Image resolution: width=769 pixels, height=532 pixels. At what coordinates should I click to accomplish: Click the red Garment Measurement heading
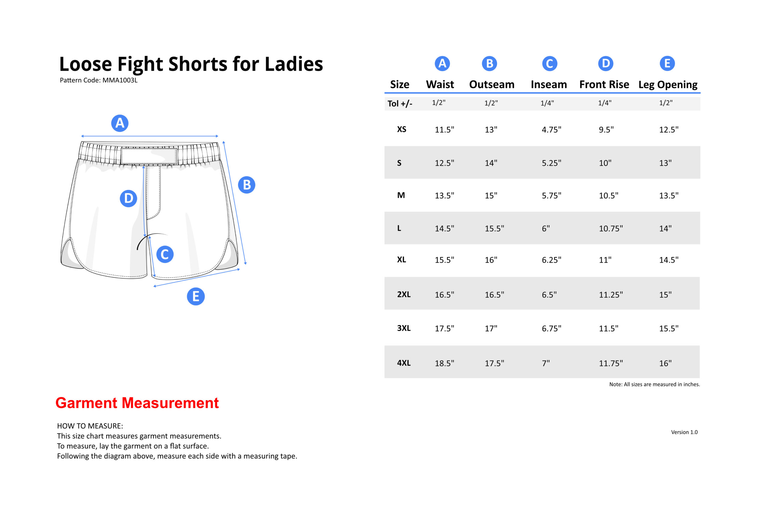tap(137, 403)
